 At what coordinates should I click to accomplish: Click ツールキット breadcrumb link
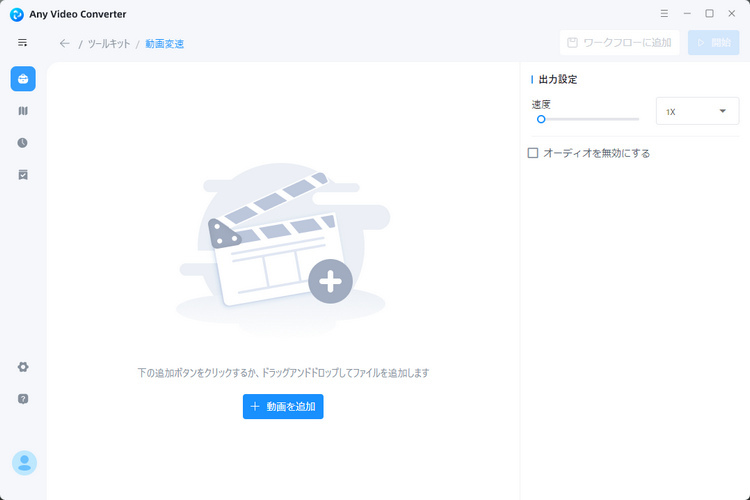point(109,44)
